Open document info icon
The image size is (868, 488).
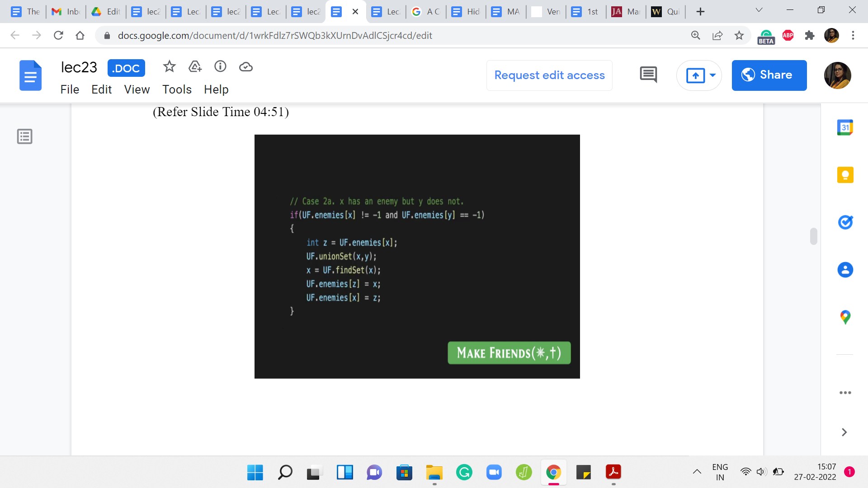pyautogui.click(x=220, y=67)
